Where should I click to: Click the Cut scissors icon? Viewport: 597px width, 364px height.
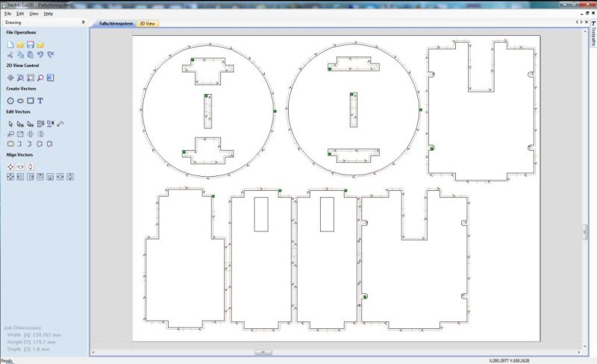10,55
